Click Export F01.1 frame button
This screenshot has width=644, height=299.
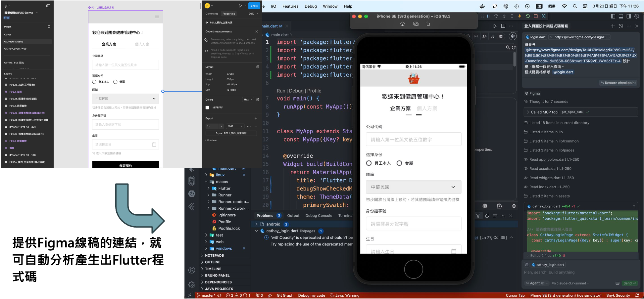click(231, 133)
